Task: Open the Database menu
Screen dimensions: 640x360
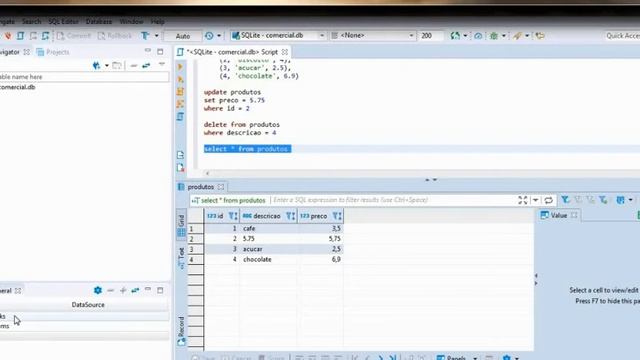Action: [x=99, y=21]
